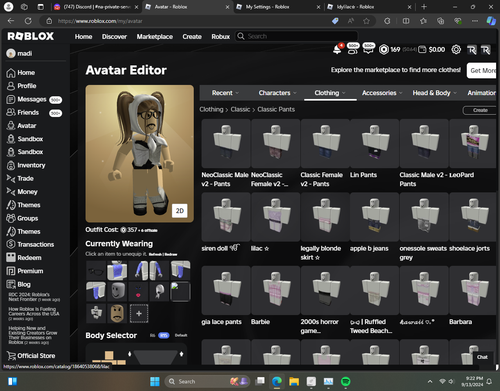Open Trade in the sidebar
This screenshot has height=391, width=500.
coord(20,178)
